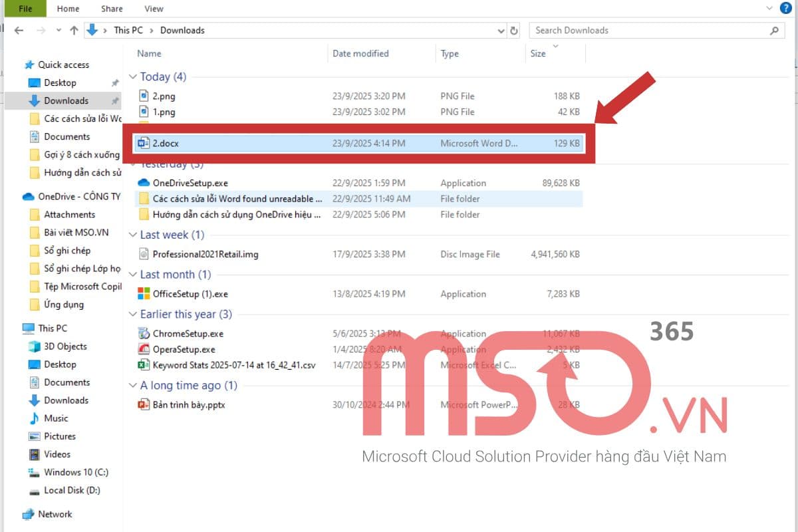Go back with the left arrow button
Image resolution: width=798 pixels, height=532 pixels.
19,30
